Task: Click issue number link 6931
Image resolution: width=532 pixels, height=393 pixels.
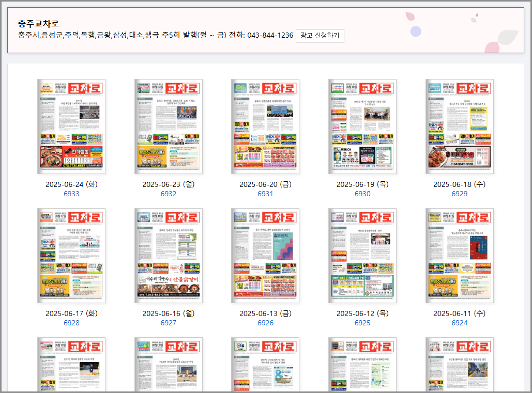Action: [x=265, y=194]
